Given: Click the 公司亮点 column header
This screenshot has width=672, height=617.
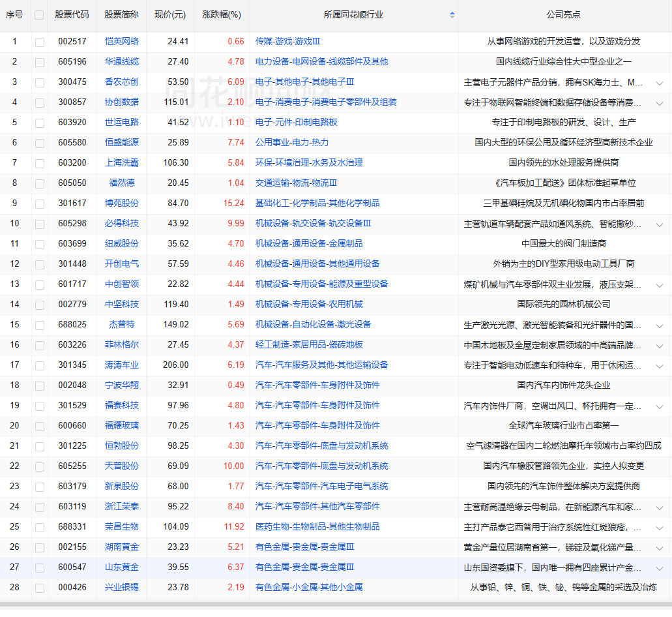Looking at the screenshot, I should pos(564,14).
